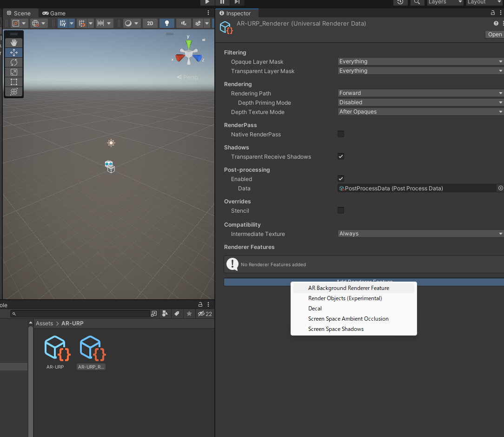
Task: Click Assets in the breadcrumb path
Action: point(44,323)
